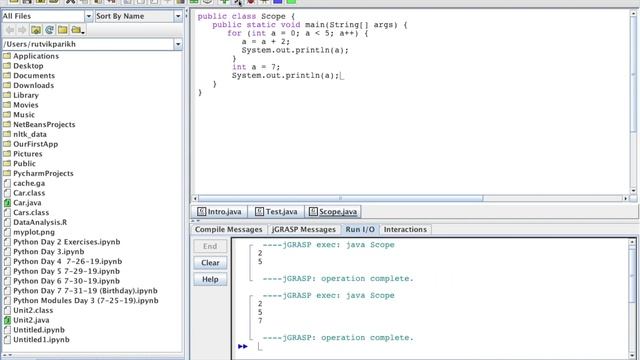Click after System.out.println(a); on line eight
Viewport: 640px width, 360px height.
click(x=341, y=76)
